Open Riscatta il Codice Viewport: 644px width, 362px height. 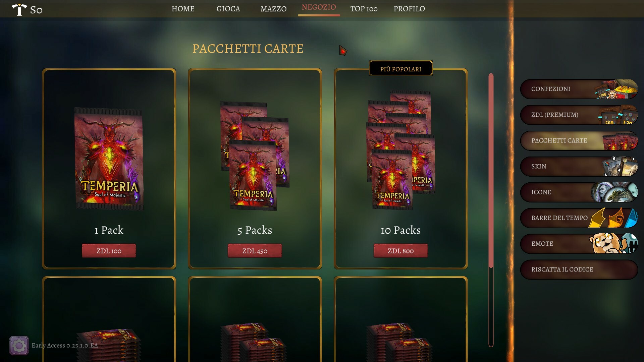[x=579, y=270]
